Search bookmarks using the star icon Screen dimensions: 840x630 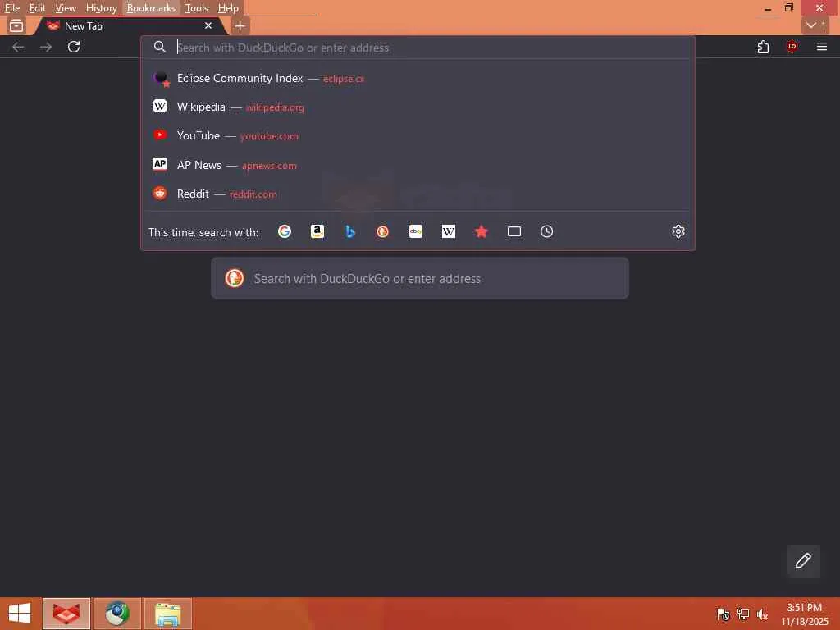point(481,231)
